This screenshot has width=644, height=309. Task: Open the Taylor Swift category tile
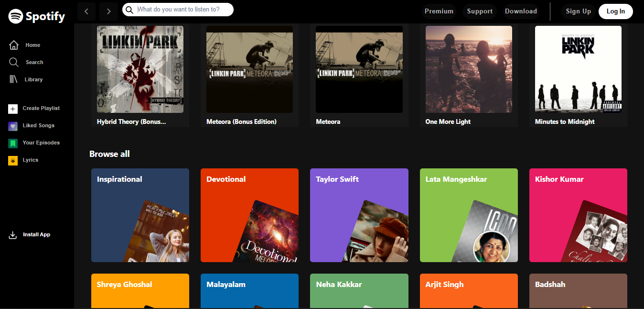[359, 215]
